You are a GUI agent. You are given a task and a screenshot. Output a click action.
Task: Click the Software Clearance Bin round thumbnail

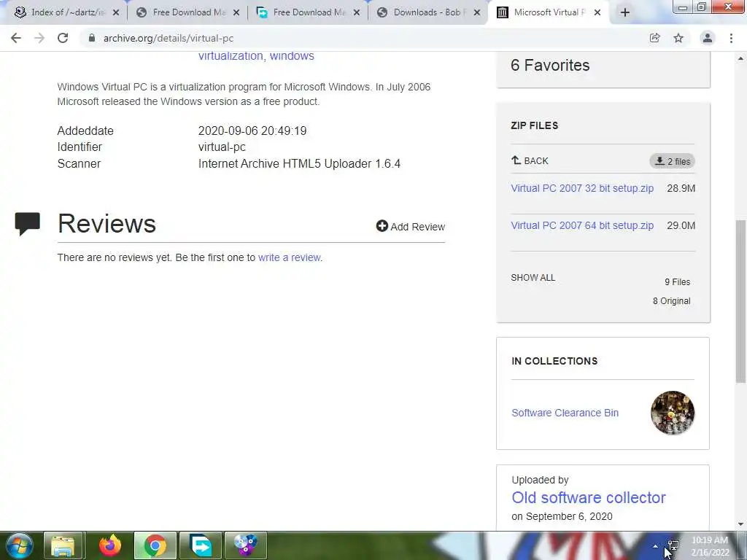click(x=673, y=413)
